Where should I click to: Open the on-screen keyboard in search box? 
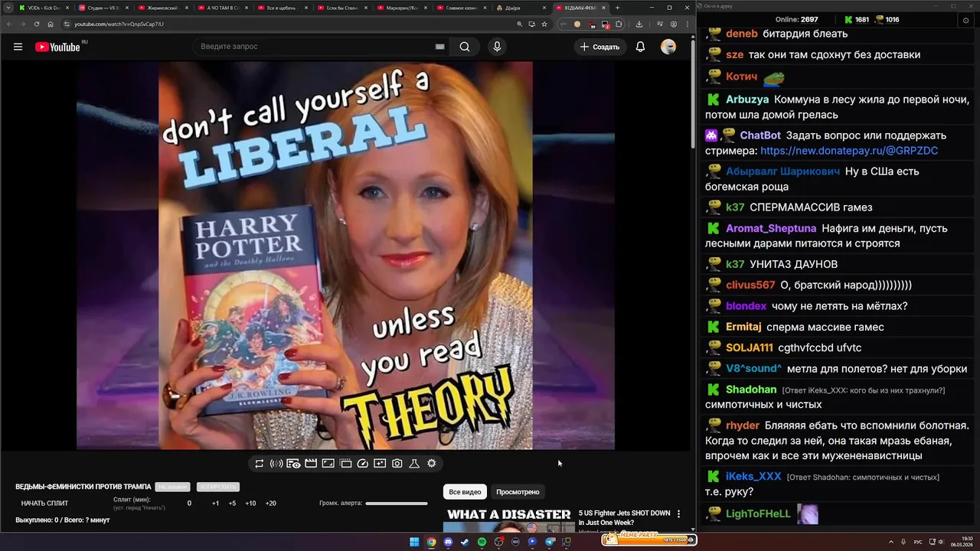439,47
